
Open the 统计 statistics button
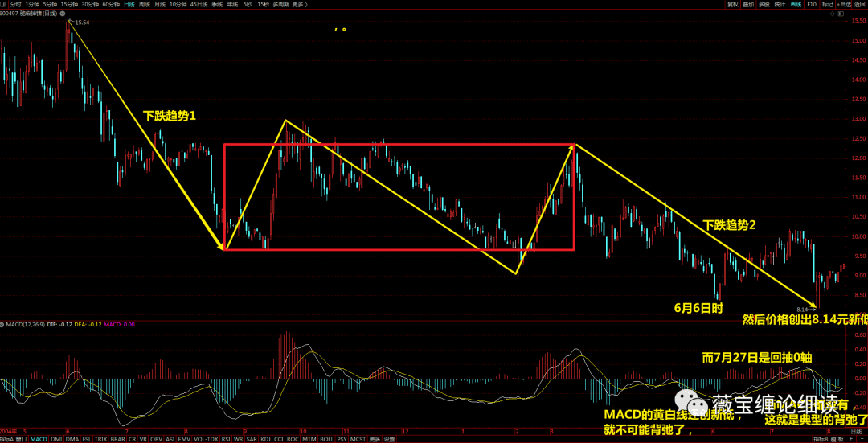(780, 5)
